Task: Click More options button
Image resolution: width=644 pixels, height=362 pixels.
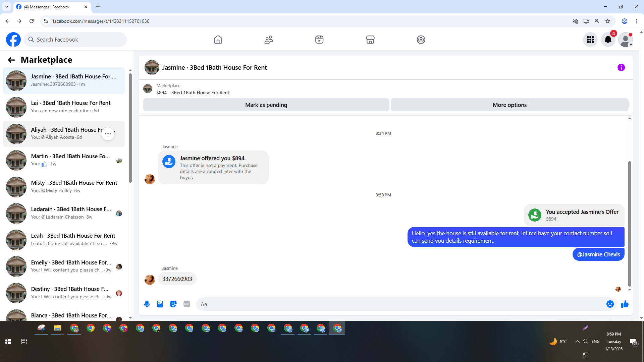Action: click(509, 105)
